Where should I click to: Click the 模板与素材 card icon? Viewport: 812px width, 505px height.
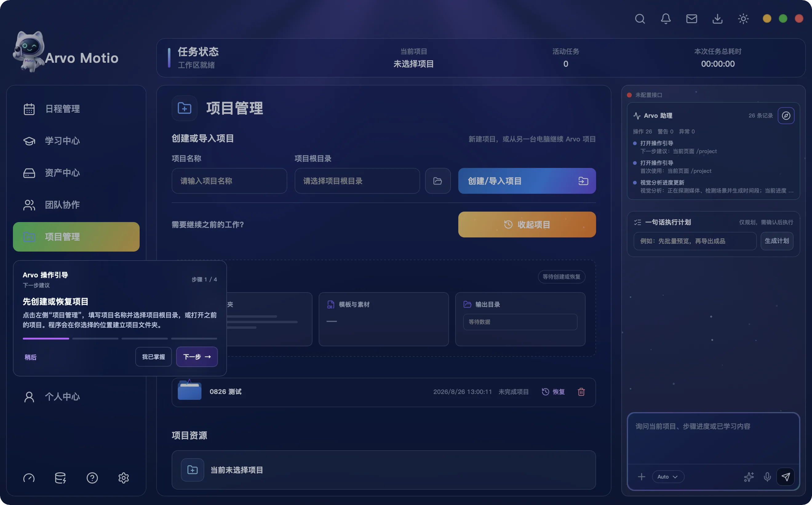330,304
